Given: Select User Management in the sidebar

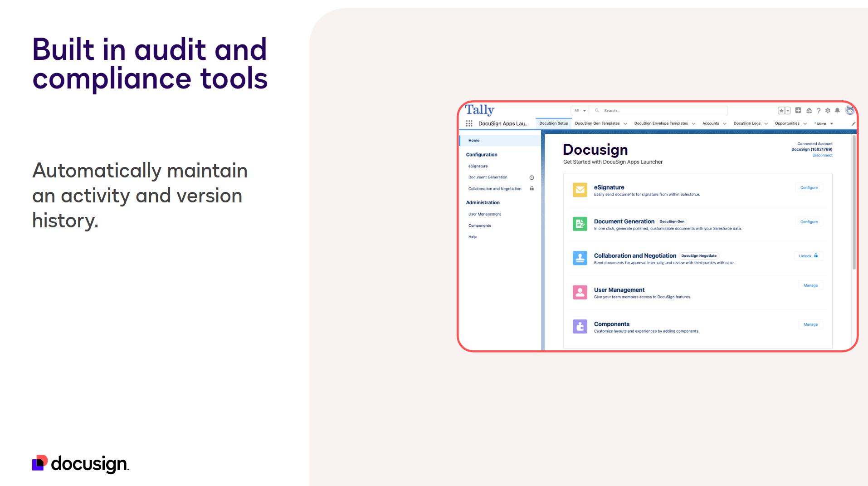Looking at the screenshot, I should click(484, 214).
